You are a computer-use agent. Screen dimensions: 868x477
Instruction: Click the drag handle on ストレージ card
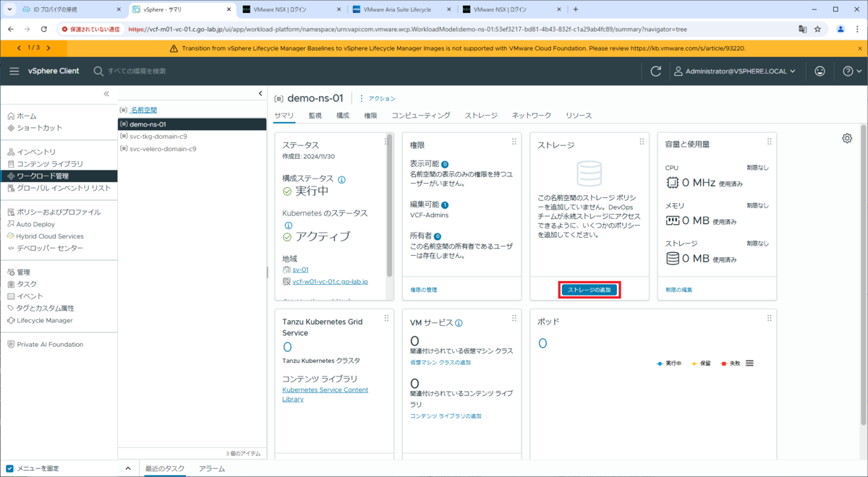click(642, 142)
